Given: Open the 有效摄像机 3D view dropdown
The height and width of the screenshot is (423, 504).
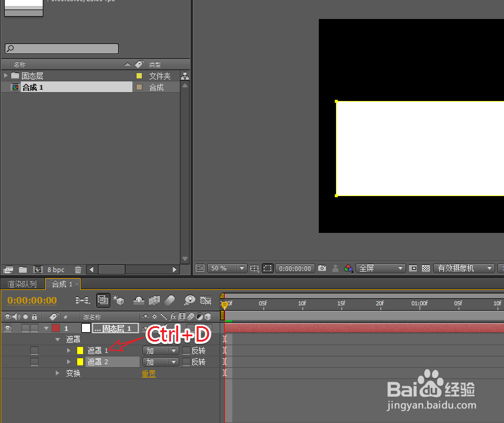Looking at the screenshot, I should (464, 269).
